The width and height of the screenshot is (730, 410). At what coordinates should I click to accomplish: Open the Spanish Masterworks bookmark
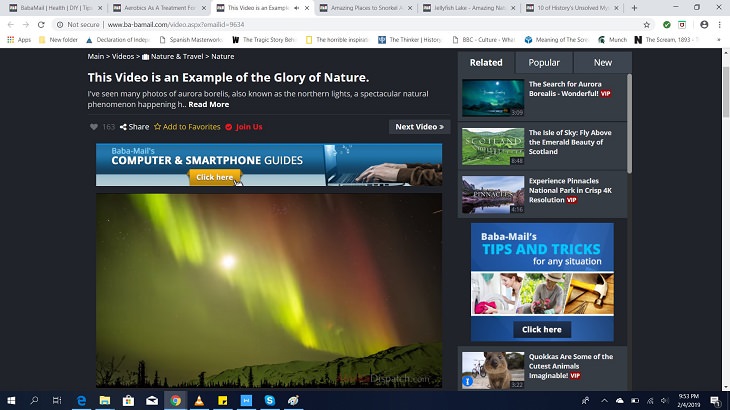pyautogui.click(x=191, y=40)
